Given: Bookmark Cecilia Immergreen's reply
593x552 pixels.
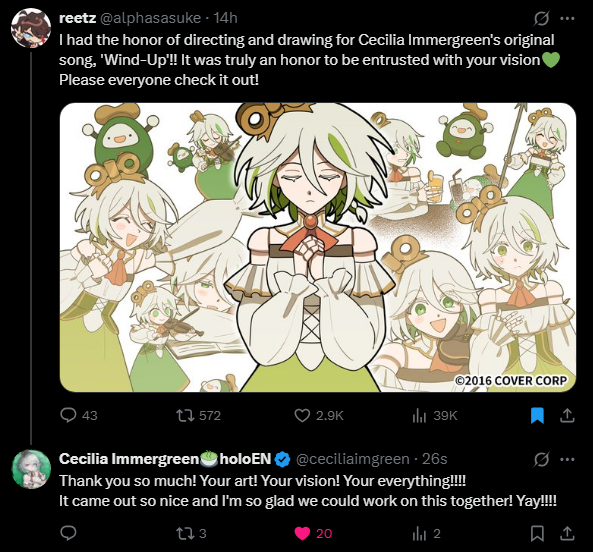Looking at the screenshot, I should pyautogui.click(x=537, y=533).
